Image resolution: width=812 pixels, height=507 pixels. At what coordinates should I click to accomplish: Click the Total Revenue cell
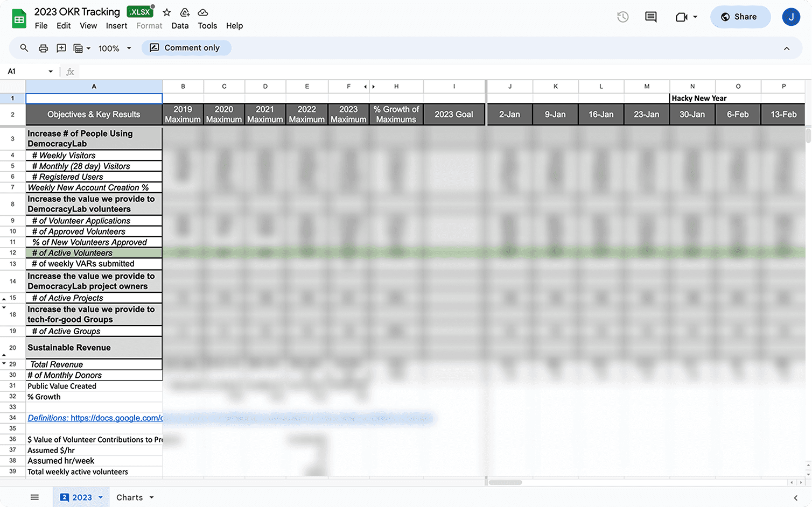(x=94, y=364)
